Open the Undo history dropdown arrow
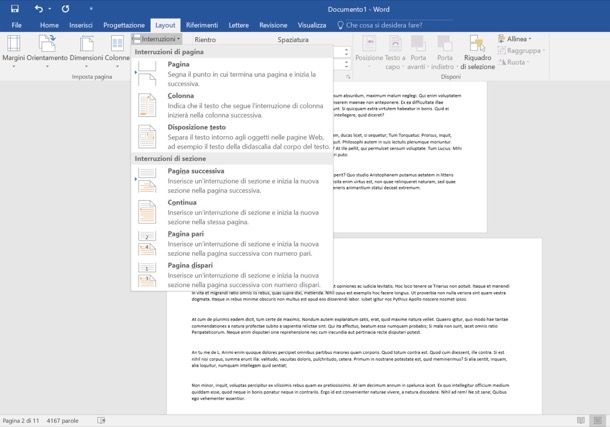 [50, 9]
